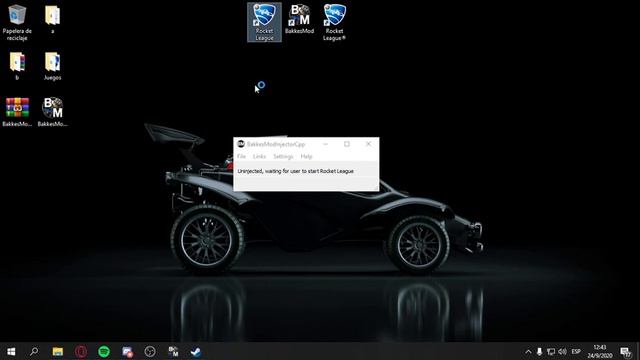
Task: Click the BakkesModInjectorCpp window title text
Action: click(276, 144)
